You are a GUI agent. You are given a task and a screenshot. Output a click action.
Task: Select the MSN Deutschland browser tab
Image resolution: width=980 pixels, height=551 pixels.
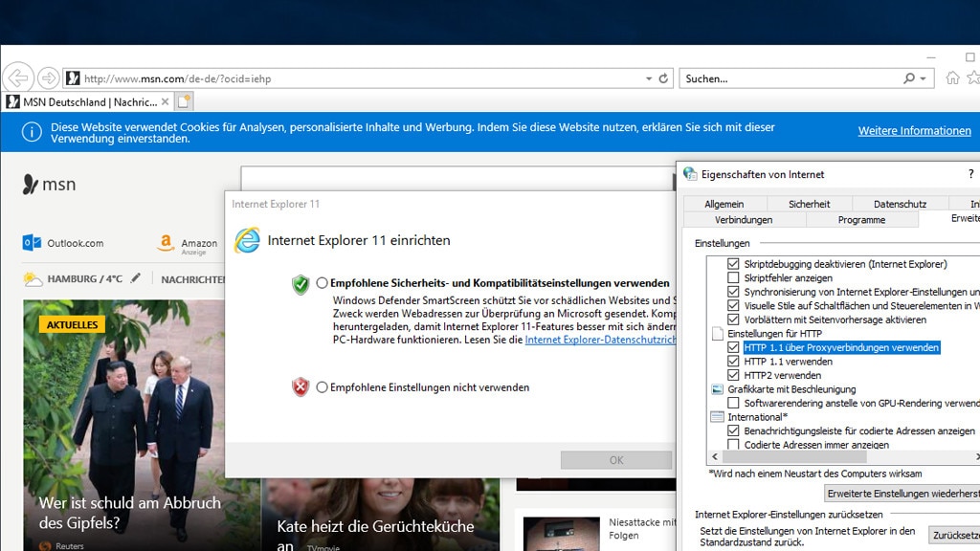coord(89,101)
